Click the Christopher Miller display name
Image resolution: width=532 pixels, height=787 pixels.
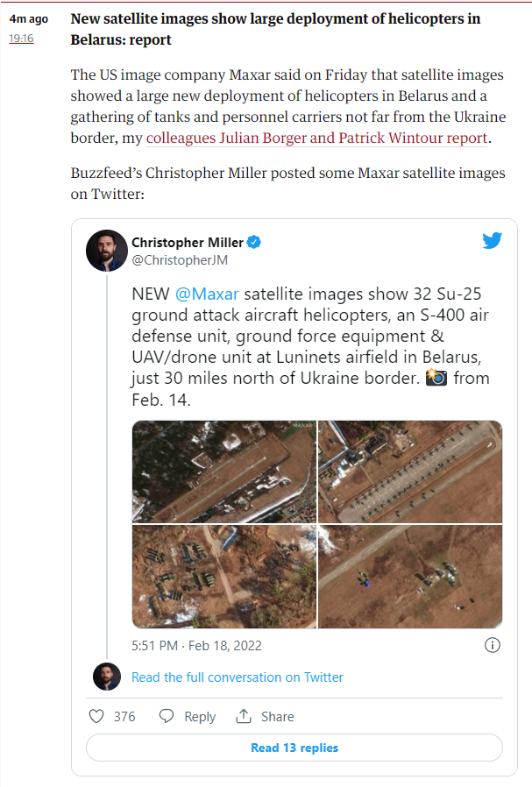click(x=187, y=242)
